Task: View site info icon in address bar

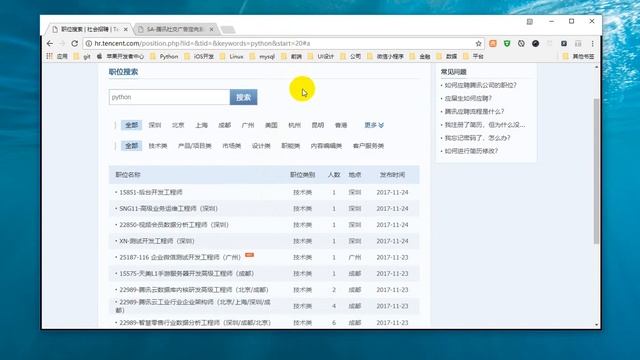Action: click(89, 43)
